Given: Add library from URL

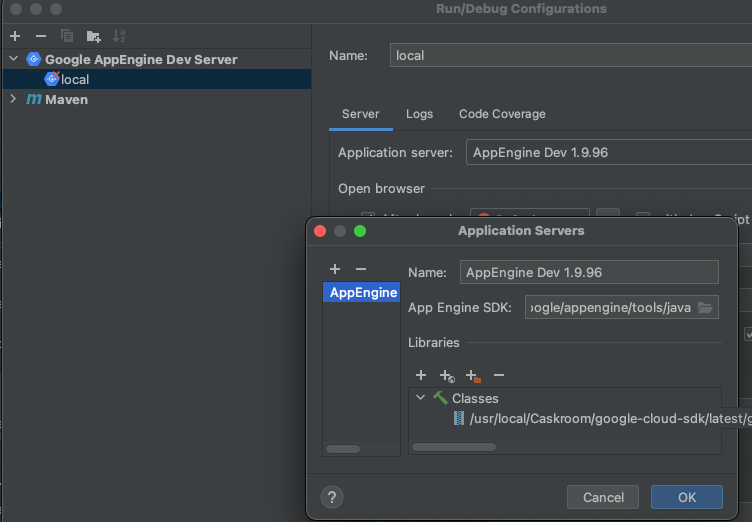Looking at the screenshot, I should (x=447, y=376).
